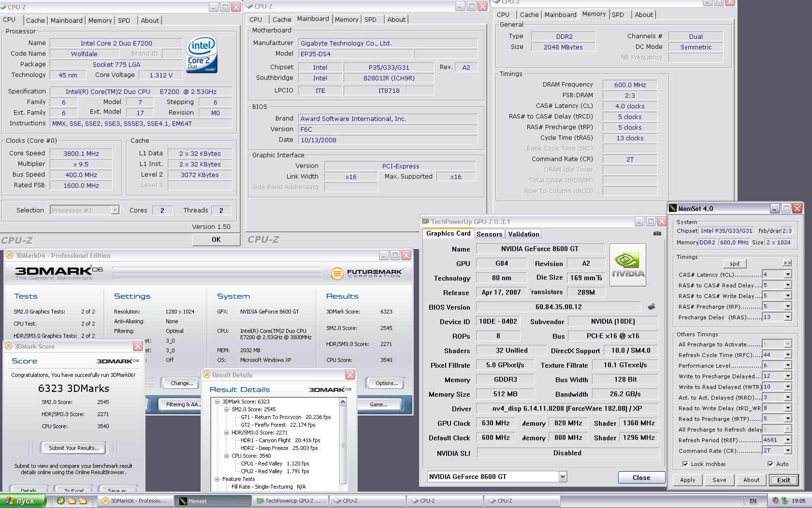Screen dimensions: 812x508
Task: Switch to TechPowerUp GPU-Z taskbar button
Action: tap(290, 501)
